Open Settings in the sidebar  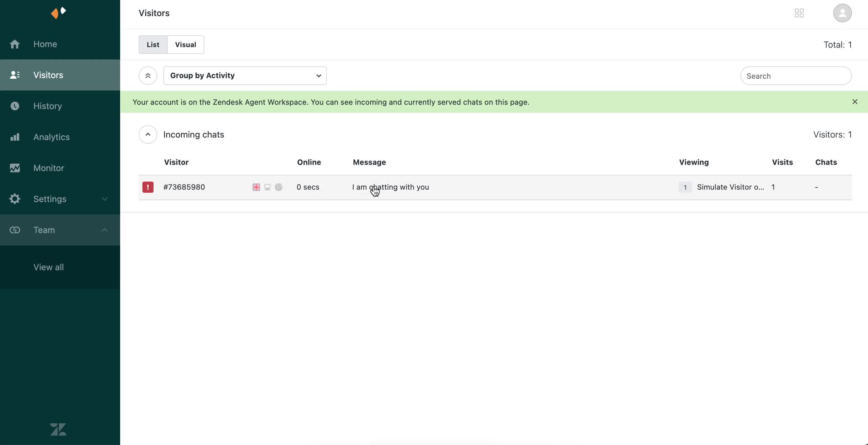60,199
